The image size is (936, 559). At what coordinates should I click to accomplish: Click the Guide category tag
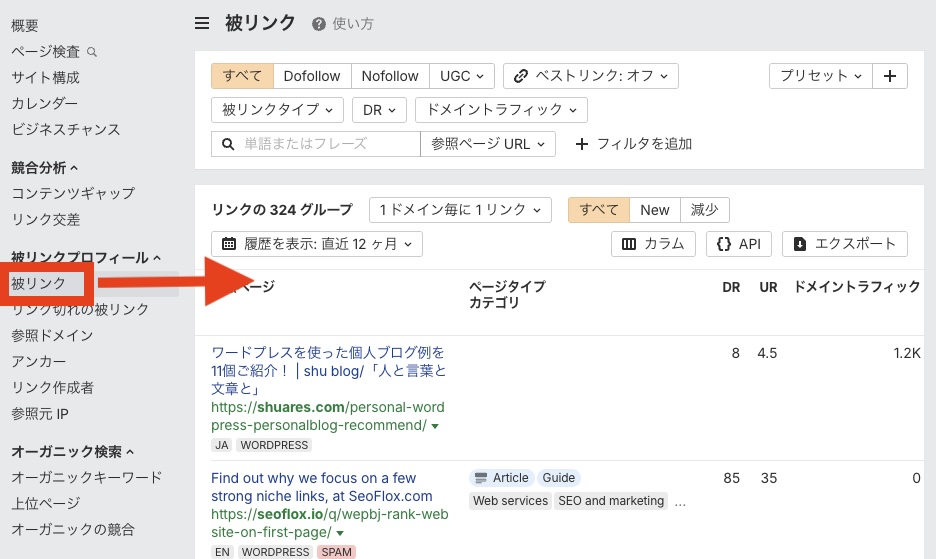click(559, 478)
